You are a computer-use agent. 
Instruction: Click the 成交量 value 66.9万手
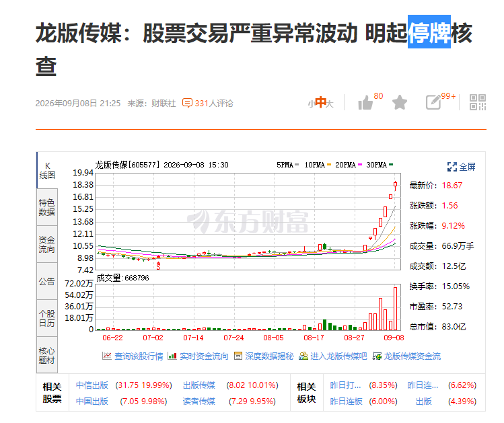[x=458, y=246]
